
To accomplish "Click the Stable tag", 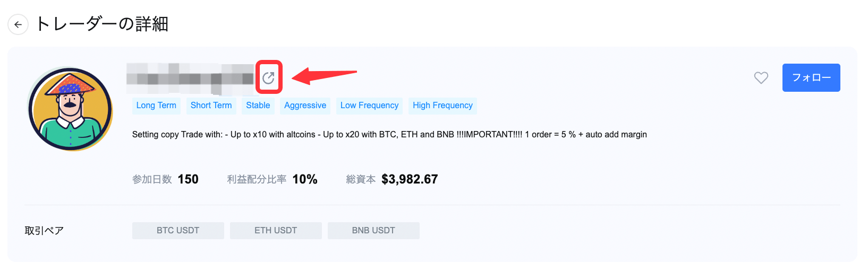I will point(258,106).
